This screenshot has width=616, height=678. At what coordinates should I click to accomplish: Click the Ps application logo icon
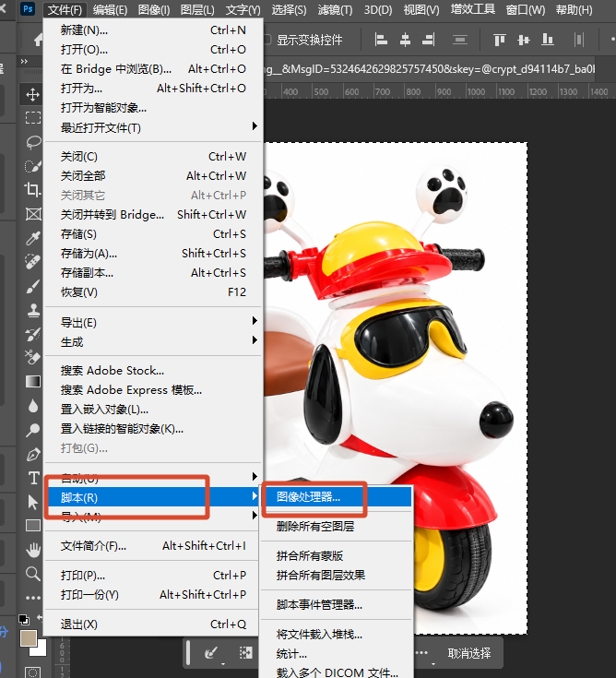point(28,8)
